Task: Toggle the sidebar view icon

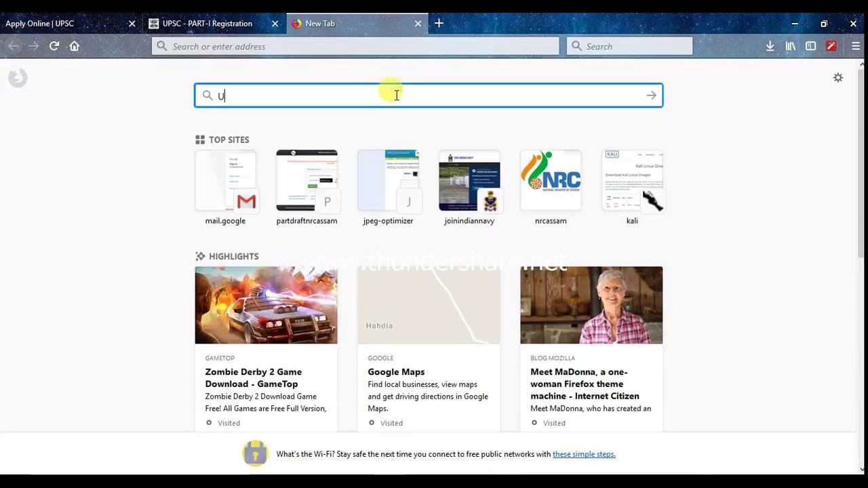Action: point(810,46)
